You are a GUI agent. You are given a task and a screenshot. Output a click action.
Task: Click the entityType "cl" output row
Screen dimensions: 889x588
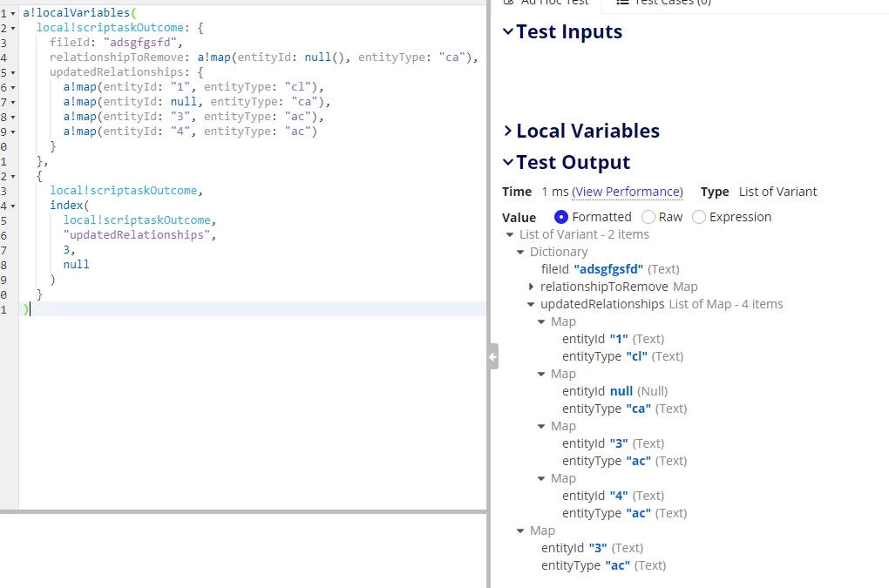tap(622, 356)
